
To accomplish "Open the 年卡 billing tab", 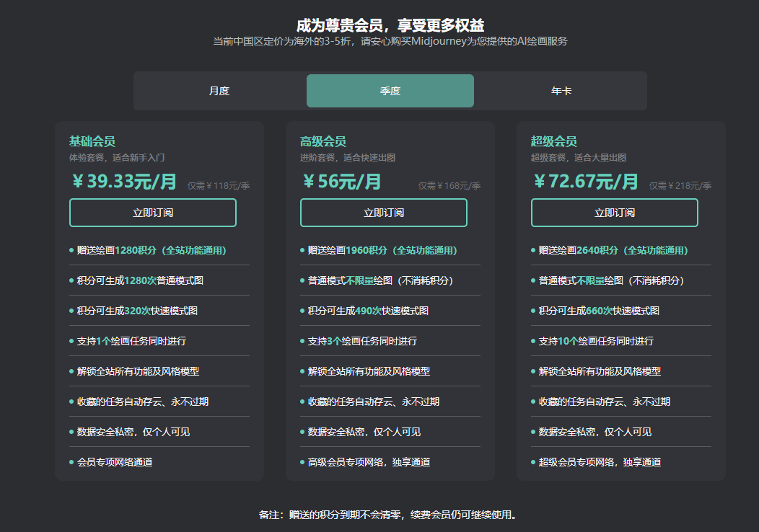I will [561, 91].
